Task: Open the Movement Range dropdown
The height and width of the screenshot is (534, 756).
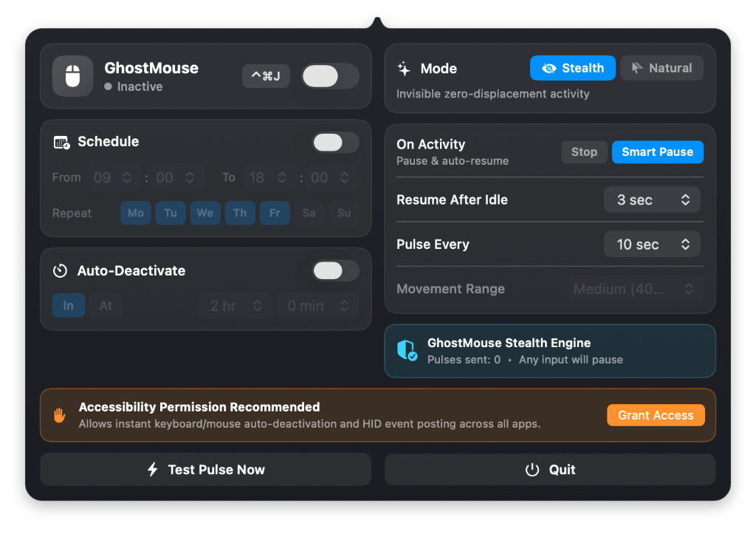Action: 634,289
